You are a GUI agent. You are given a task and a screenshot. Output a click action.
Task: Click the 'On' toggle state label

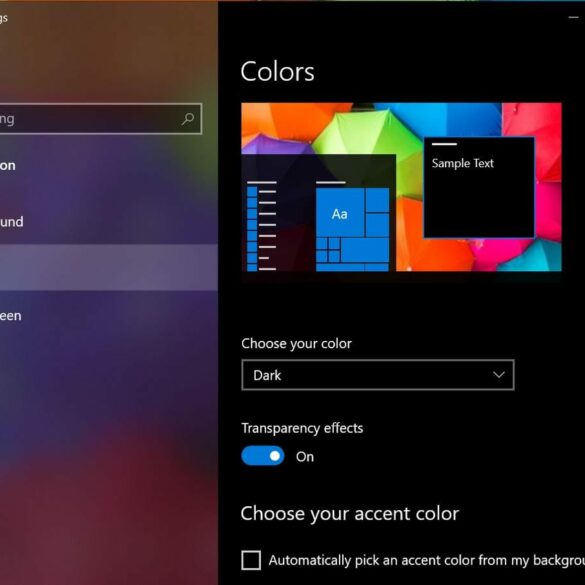click(305, 457)
